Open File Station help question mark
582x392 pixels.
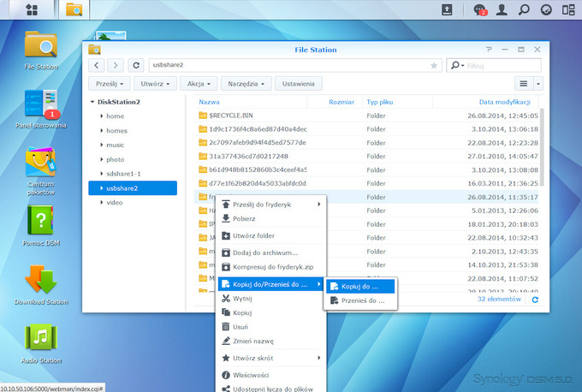pos(489,50)
